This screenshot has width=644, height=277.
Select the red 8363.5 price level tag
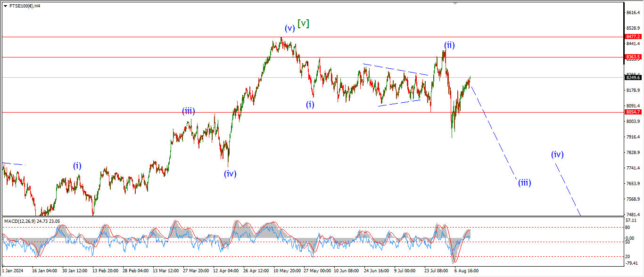tap(632, 57)
